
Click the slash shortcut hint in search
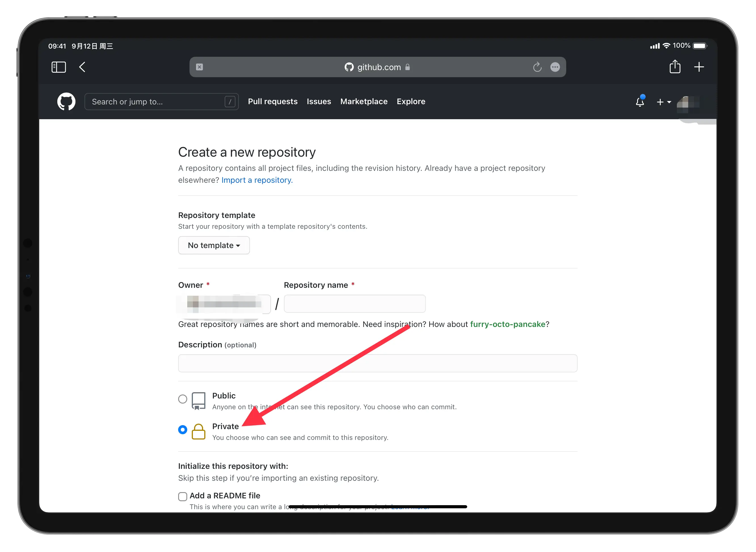230,102
